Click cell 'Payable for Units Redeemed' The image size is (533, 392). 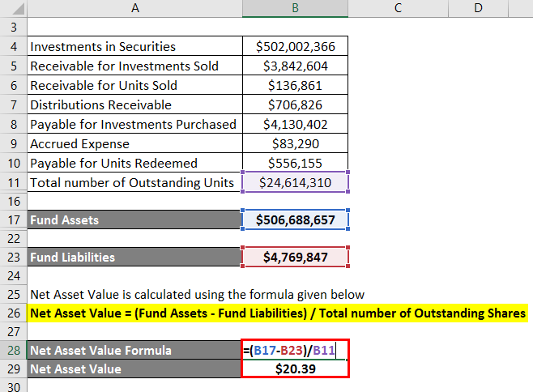(135, 163)
